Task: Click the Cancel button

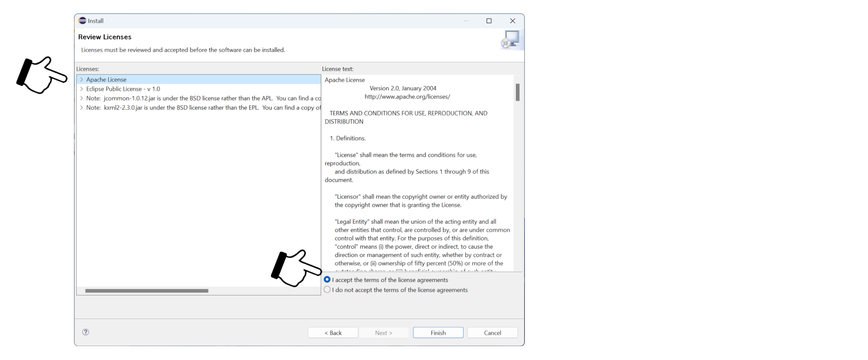Action: (x=493, y=333)
